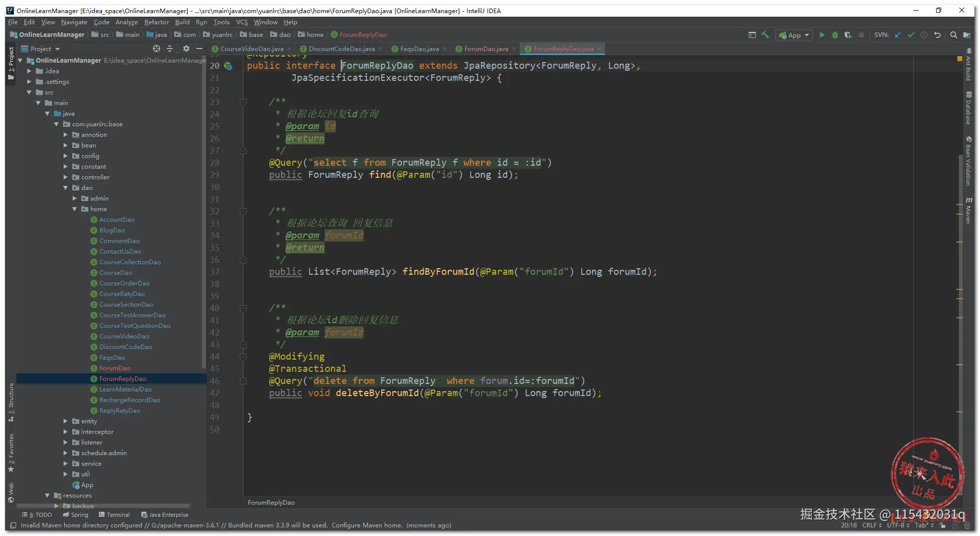Open the Maven side panel
This screenshot has height=536, width=980.
click(968, 210)
